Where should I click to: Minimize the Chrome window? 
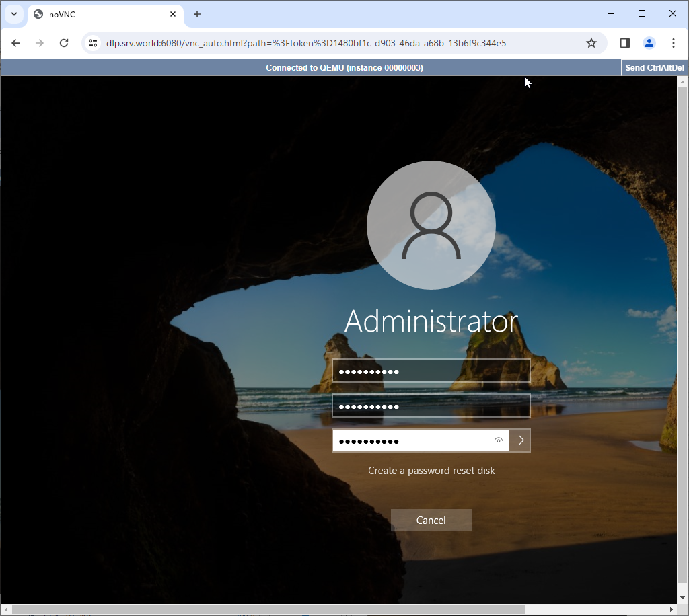pyautogui.click(x=611, y=14)
